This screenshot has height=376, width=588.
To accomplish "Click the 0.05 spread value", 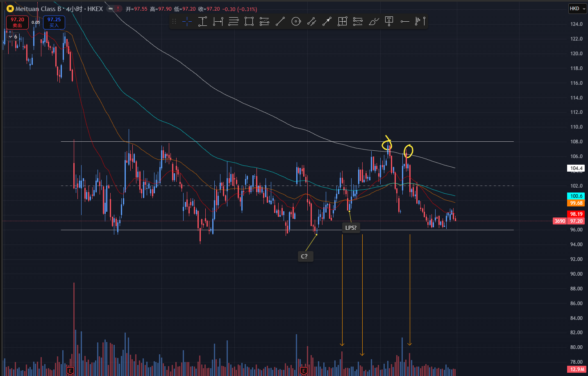I will point(36,23).
